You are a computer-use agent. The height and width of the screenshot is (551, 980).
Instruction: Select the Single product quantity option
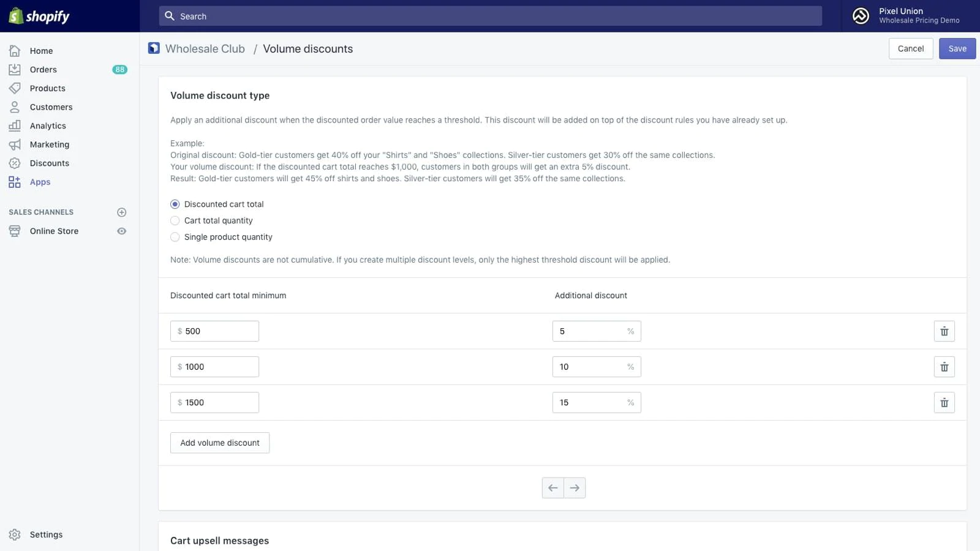click(x=175, y=237)
